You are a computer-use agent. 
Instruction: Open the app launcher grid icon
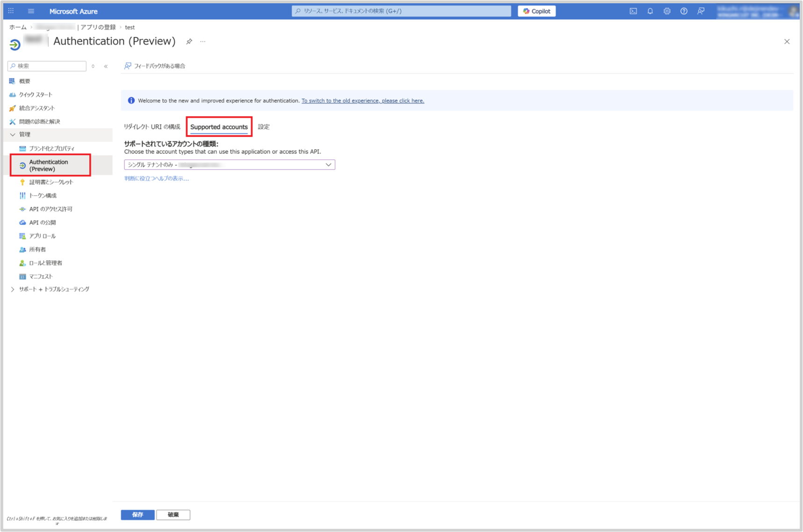pyautogui.click(x=11, y=11)
